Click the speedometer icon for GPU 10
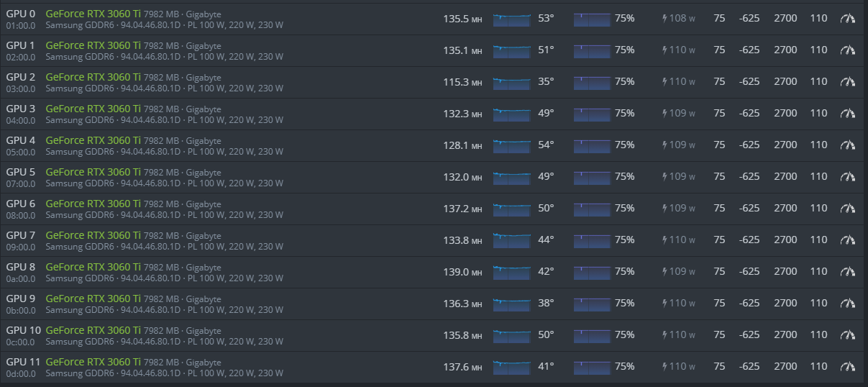 tap(849, 334)
